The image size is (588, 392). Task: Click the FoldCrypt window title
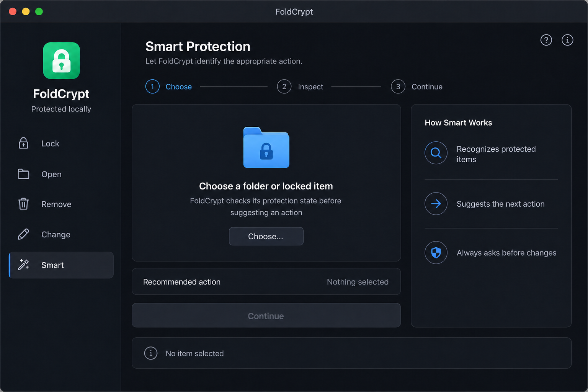[294, 12]
